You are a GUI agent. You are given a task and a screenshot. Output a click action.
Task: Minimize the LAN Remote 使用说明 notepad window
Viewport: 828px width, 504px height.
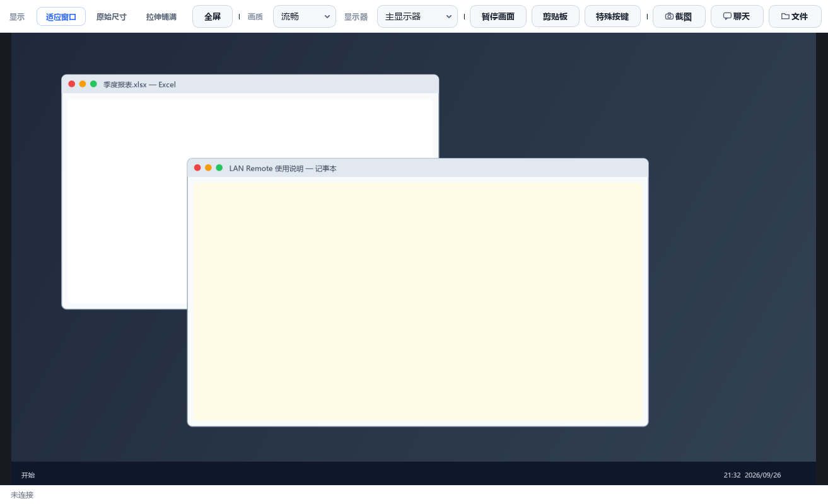[x=208, y=168]
